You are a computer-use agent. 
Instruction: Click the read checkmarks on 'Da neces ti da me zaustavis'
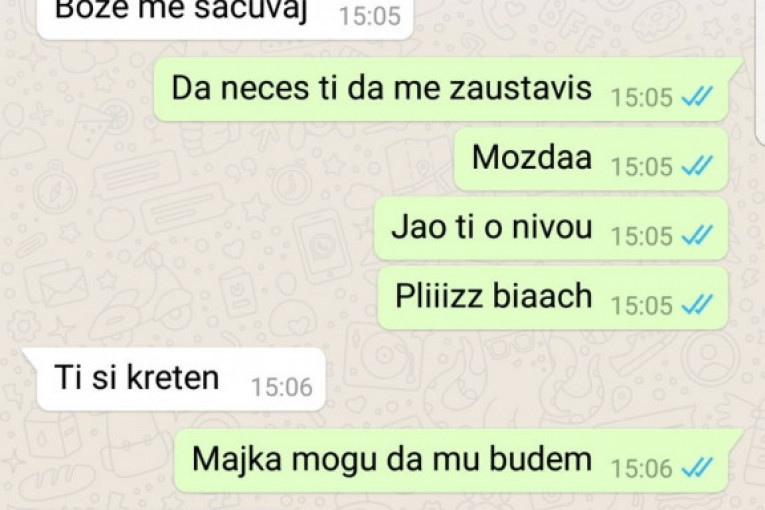698,96
